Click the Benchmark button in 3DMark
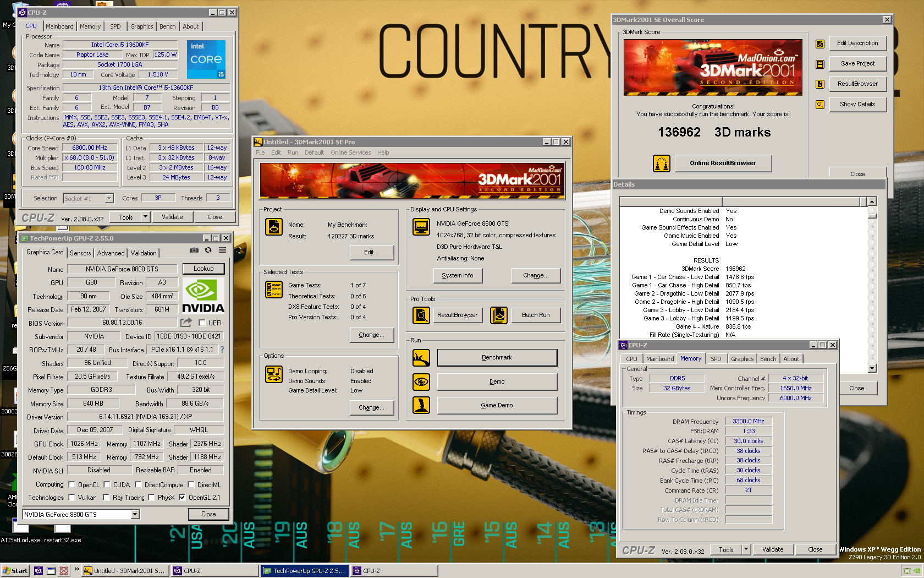Viewport: 924px width, 578px height. pos(497,358)
